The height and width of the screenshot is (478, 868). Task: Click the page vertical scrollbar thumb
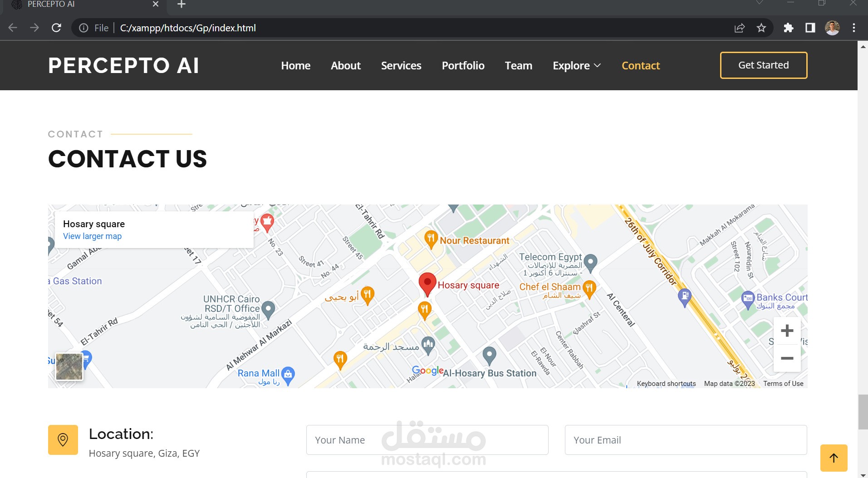pos(863,412)
